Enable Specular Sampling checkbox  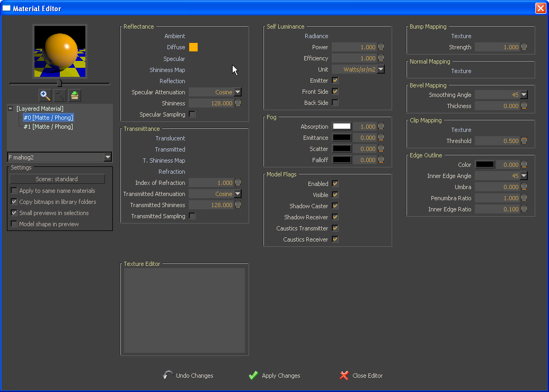192,114
